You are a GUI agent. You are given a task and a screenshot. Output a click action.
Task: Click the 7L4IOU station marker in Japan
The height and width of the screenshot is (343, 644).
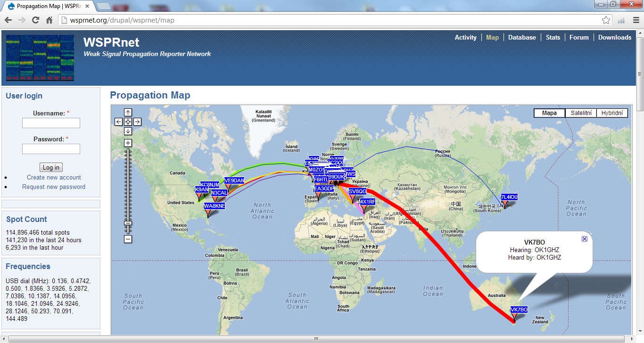pyautogui.click(x=509, y=197)
